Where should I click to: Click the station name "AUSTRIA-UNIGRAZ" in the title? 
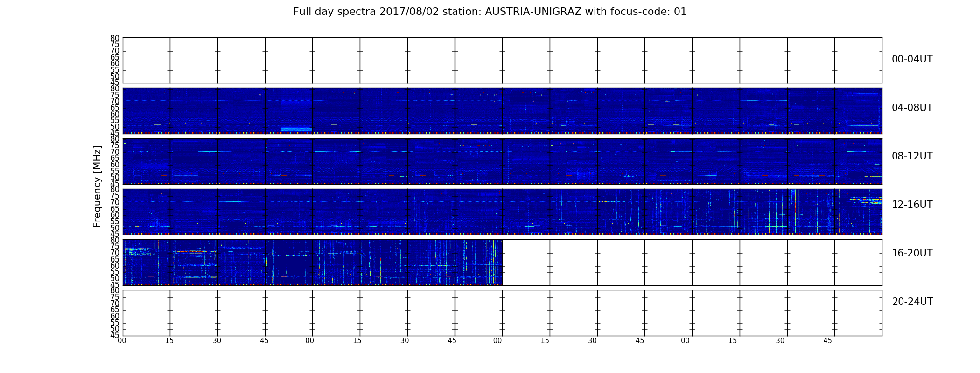[x=533, y=12]
